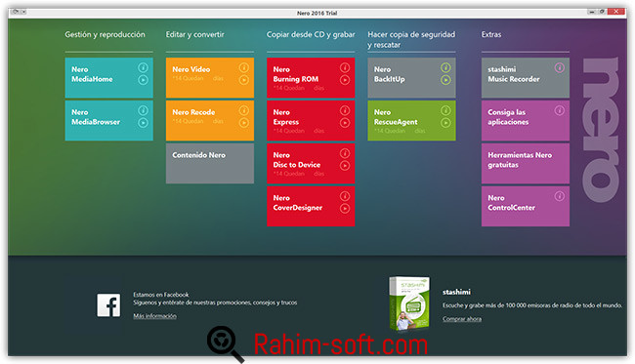
Task: View info for stashimi Music Recorder
Action: (559, 67)
